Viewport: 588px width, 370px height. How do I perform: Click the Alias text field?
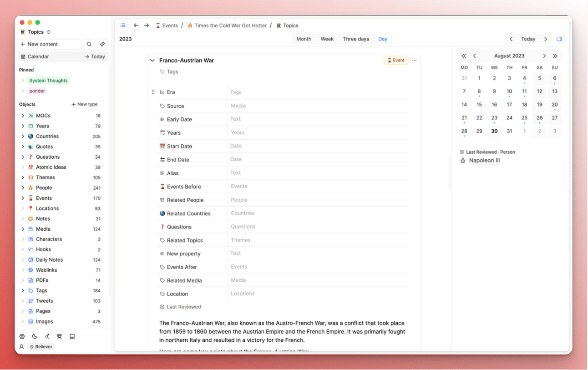[318, 173]
